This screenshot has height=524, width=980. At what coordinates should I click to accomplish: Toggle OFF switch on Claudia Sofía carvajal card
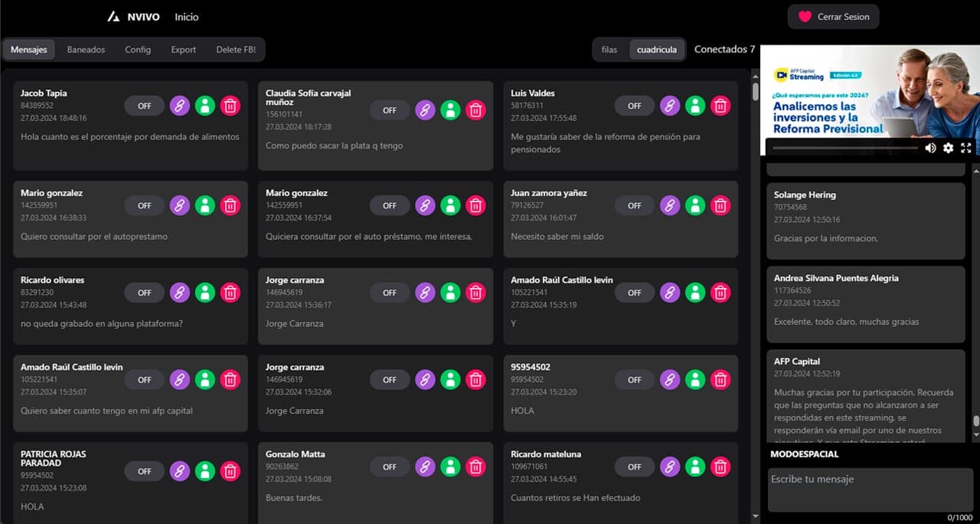(390, 110)
